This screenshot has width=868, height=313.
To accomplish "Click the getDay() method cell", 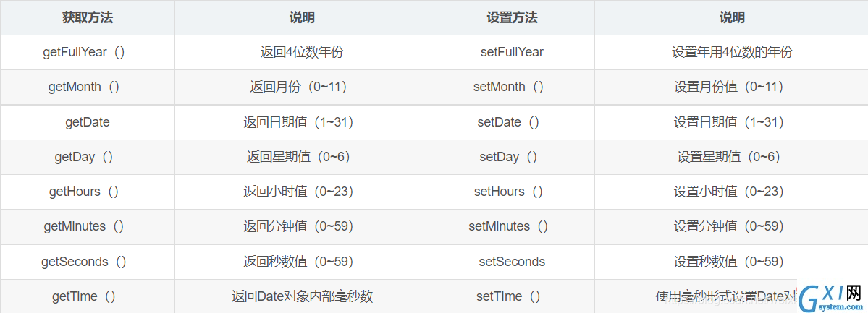I will pos(88,157).
